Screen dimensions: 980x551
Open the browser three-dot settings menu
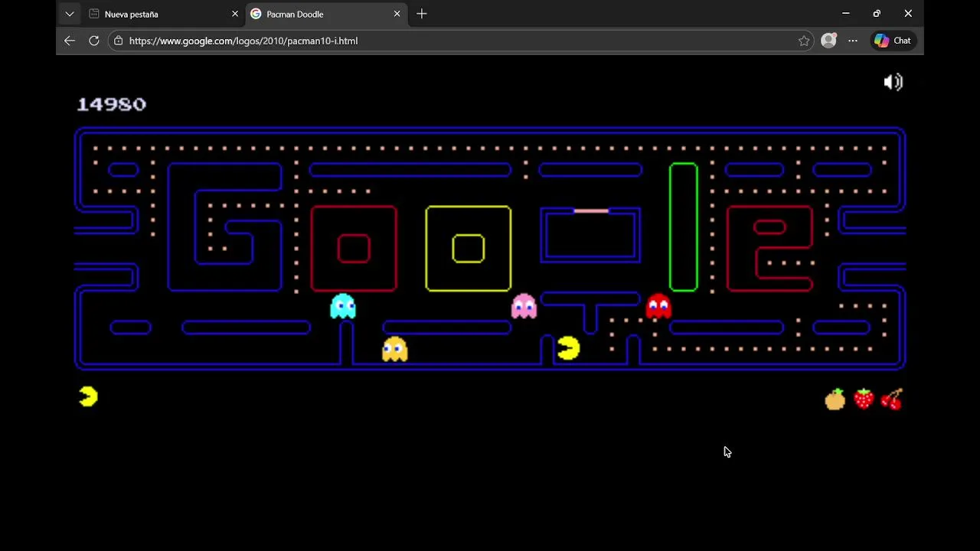tap(853, 41)
